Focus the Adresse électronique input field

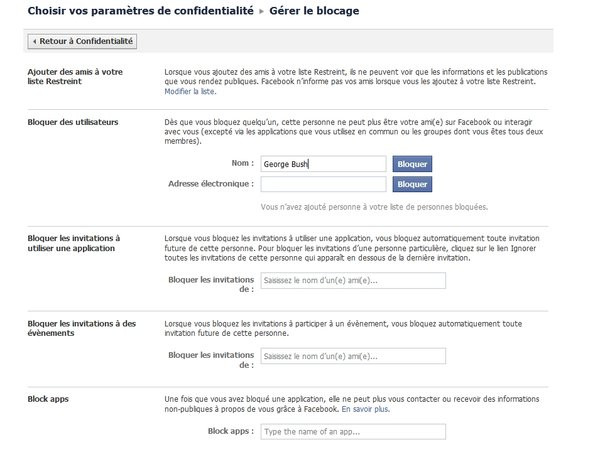point(323,184)
